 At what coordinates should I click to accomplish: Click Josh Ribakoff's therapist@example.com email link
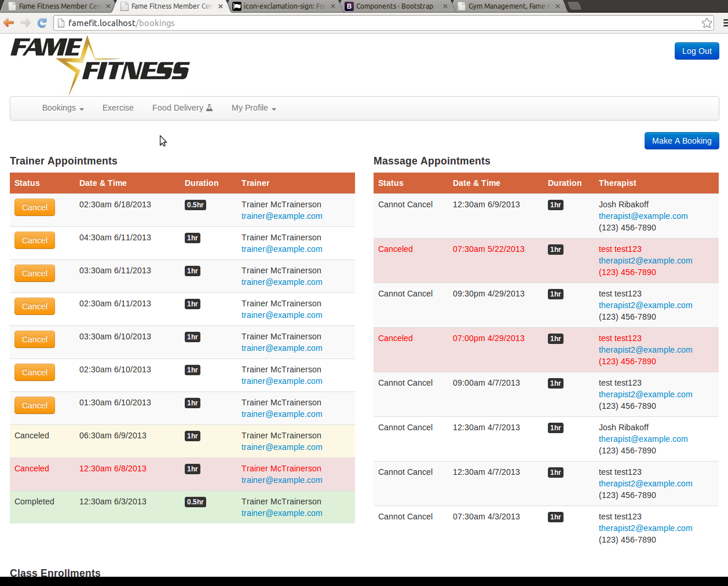pos(643,216)
